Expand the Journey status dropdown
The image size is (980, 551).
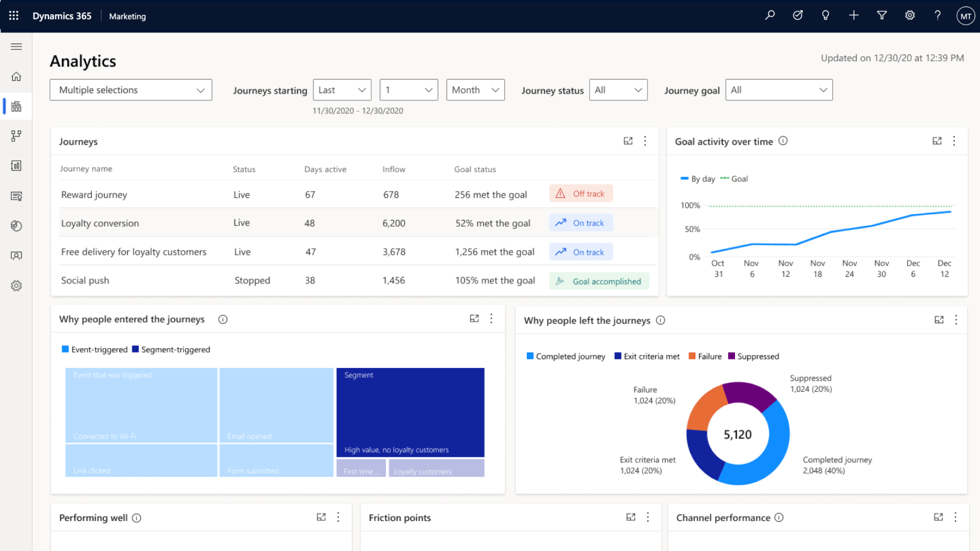pyautogui.click(x=618, y=90)
